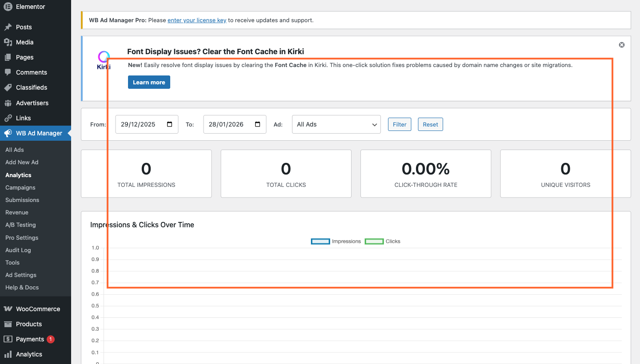This screenshot has width=640, height=364.
Task: Open the WooCommerce sidebar icon
Action: point(7,309)
